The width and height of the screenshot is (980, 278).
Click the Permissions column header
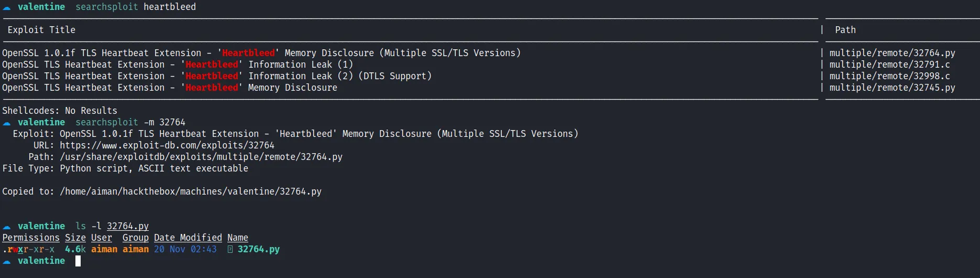pyautogui.click(x=30, y=238)
